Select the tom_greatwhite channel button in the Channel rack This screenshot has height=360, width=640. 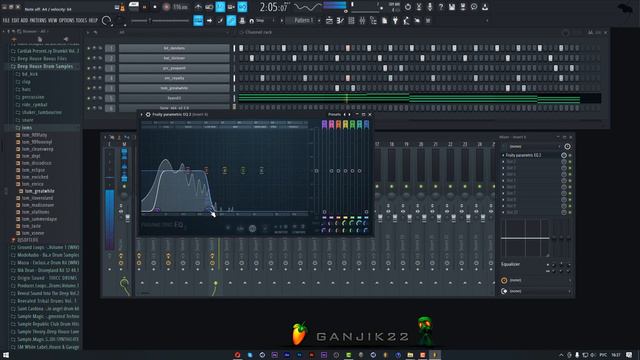tap(174, 88)
